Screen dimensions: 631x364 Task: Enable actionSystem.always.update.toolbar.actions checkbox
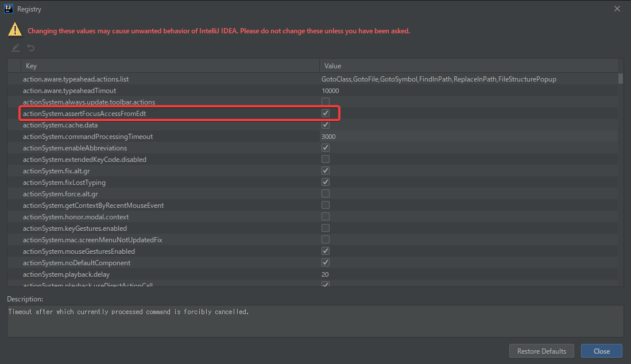[x=326, y=102]
